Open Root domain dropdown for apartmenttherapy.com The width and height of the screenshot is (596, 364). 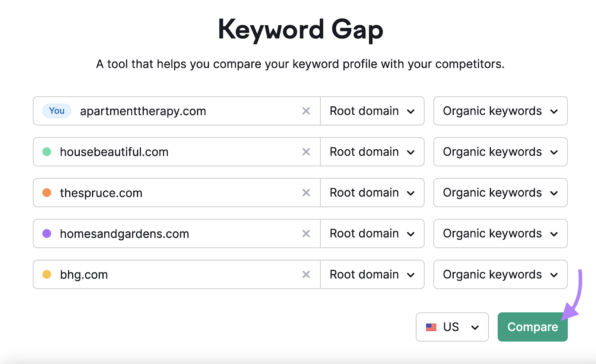372,111
